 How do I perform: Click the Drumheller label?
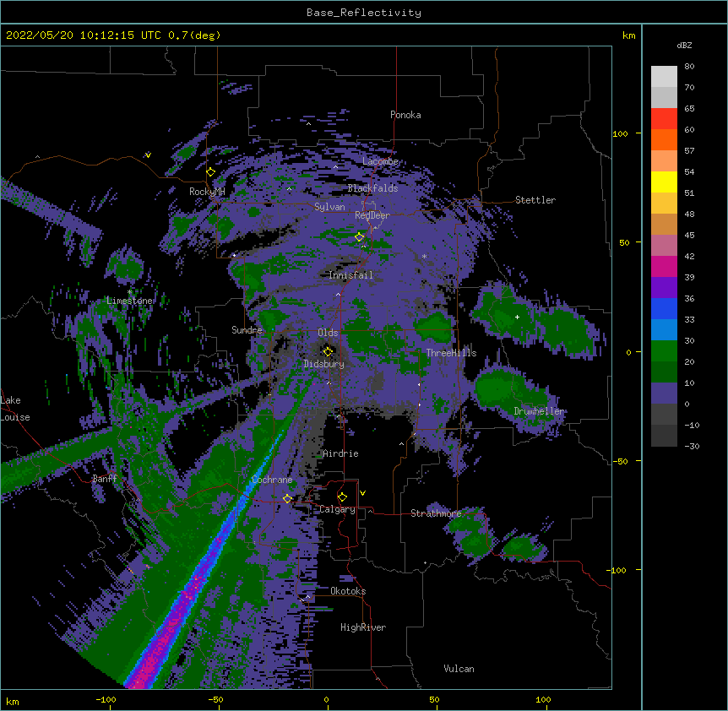click(539, 411)
